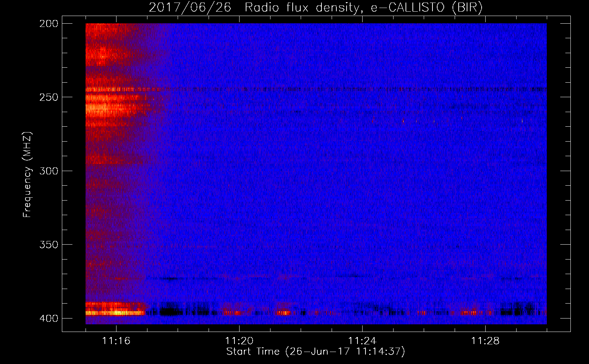This screenshot has height=364, width=589.
Task: Click the 'Frequency (MHZ)' axis label
Action: pyautogui.click(x=27, y=175)
